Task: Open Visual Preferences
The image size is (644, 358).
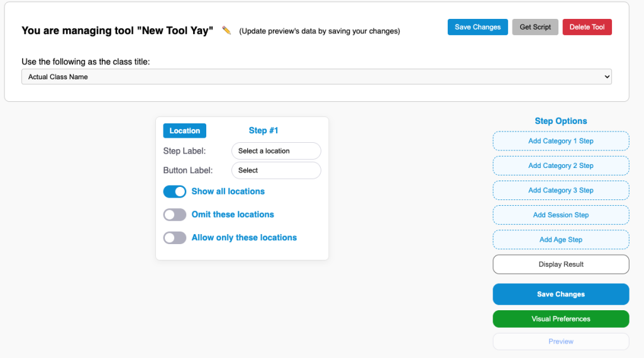Action: tap(560, 319)
